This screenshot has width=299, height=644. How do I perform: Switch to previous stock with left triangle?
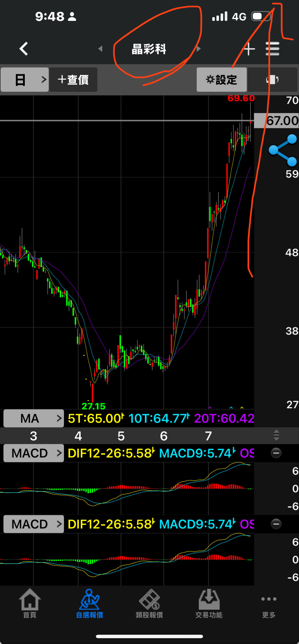click(x=100, y=49)
